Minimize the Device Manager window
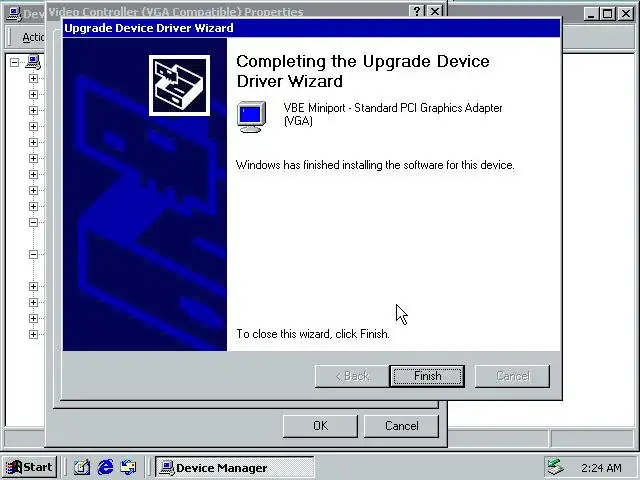 coord(591,14)
